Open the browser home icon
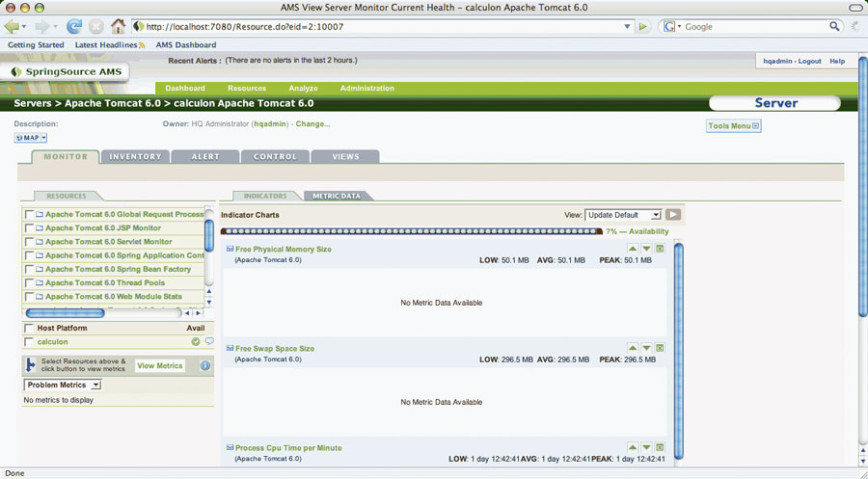Viewport: 868px width, 479px height. click(x=118, y=26)
